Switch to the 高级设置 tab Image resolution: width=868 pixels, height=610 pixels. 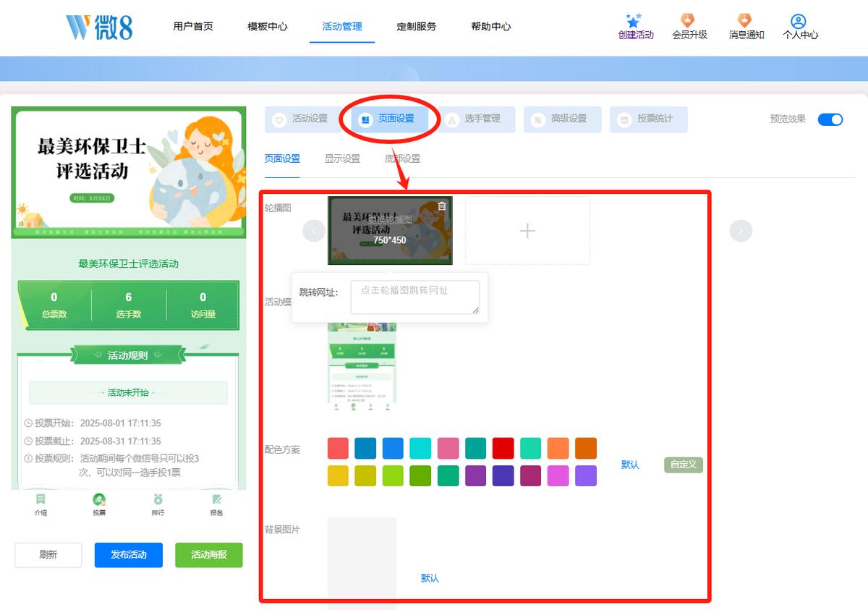click(x=563, y=119)
